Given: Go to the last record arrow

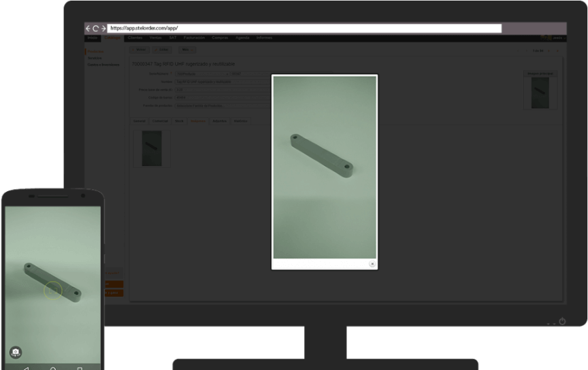Looking at the screenshot, I should coord(557,51).
